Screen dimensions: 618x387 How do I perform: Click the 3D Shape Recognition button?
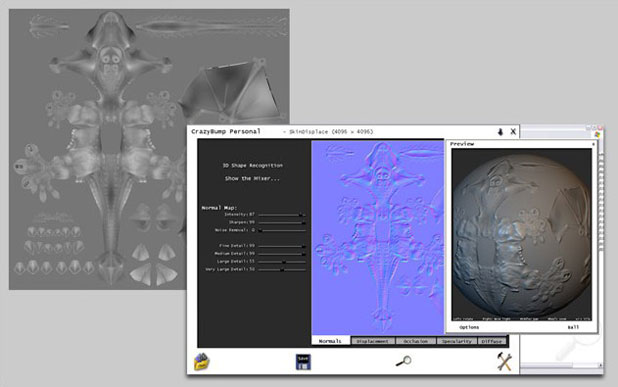253,166
